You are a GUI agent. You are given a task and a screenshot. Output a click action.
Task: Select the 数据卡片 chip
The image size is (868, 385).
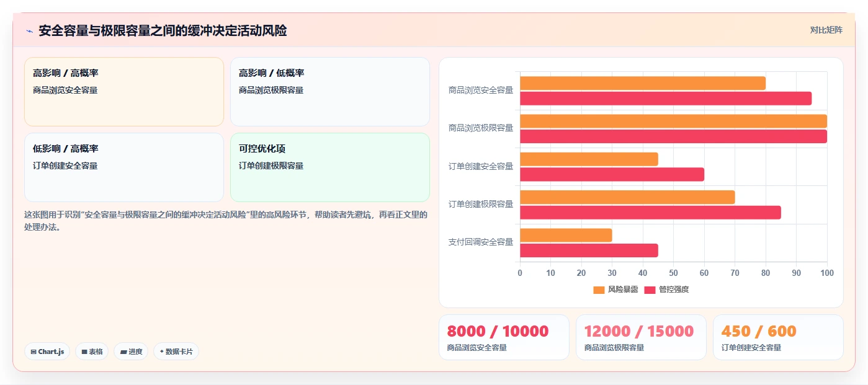pyautogui.click(x=176, y=352)
